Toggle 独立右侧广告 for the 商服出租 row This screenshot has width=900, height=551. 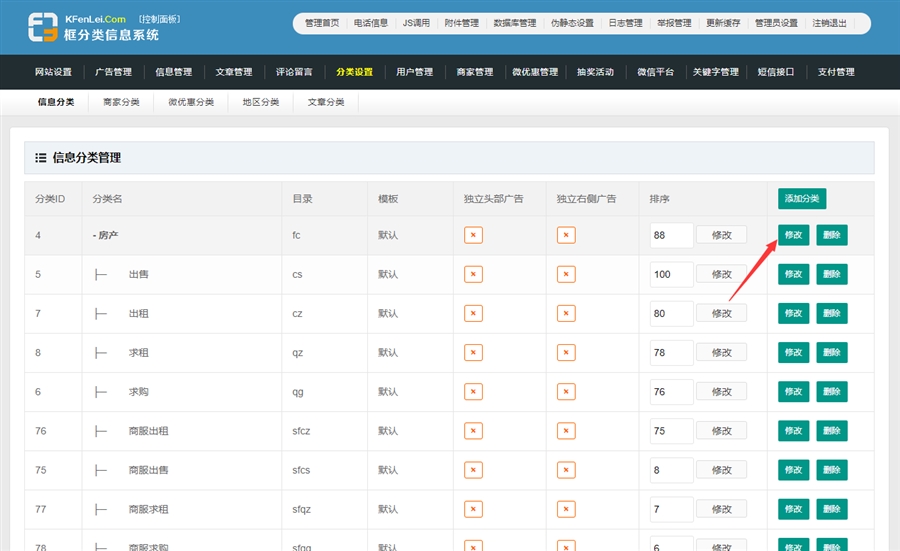point(566,431)
